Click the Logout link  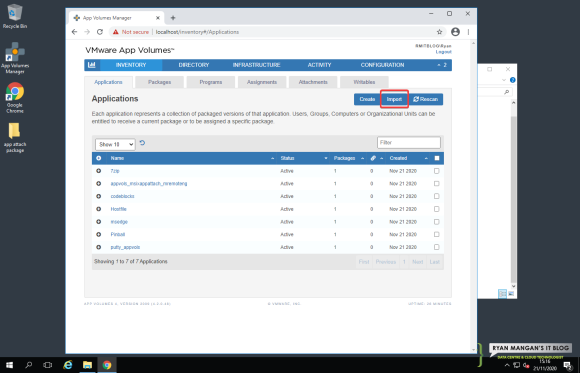coord(444,52)
